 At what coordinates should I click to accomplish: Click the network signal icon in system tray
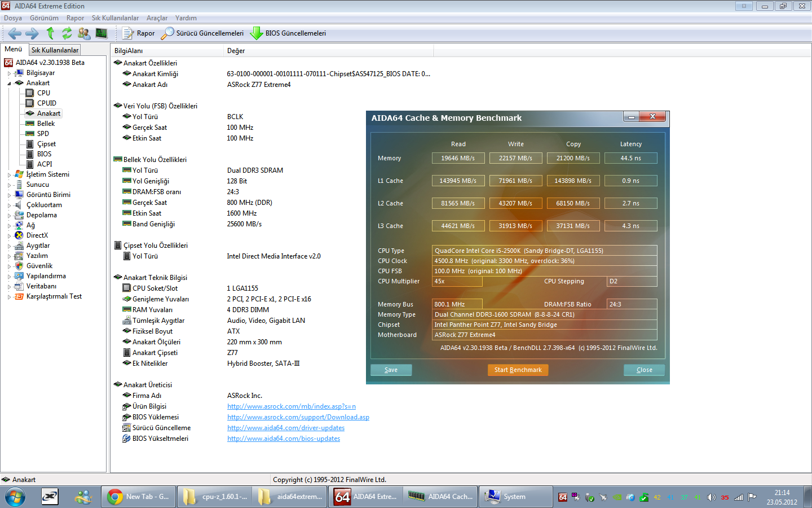[x=738, y=497]
